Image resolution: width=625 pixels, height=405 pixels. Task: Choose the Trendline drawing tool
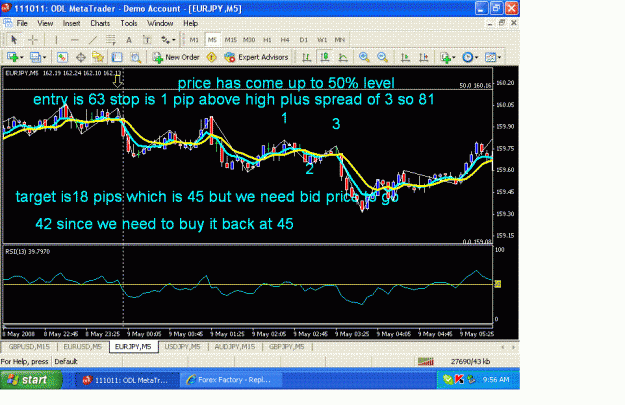(x=93, y=39)
